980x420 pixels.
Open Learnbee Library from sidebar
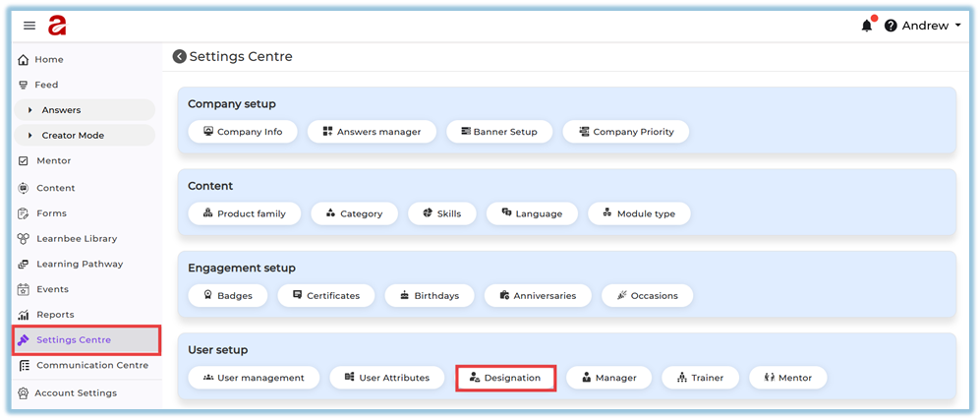click(x=76, y=238)
